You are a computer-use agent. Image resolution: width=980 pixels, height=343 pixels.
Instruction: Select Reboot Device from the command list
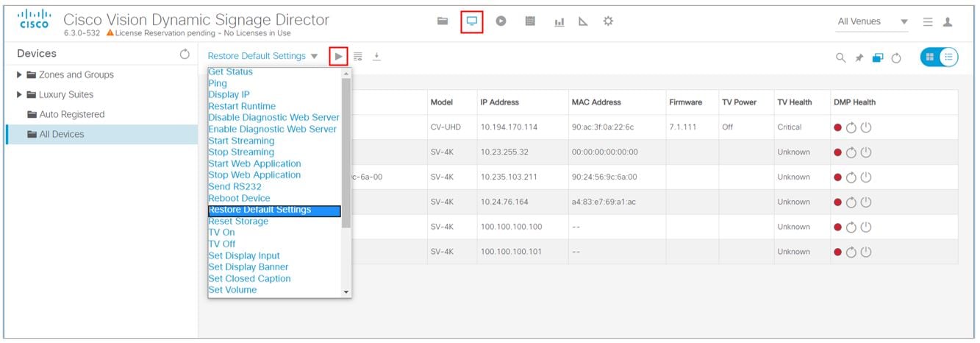[239, 198]
